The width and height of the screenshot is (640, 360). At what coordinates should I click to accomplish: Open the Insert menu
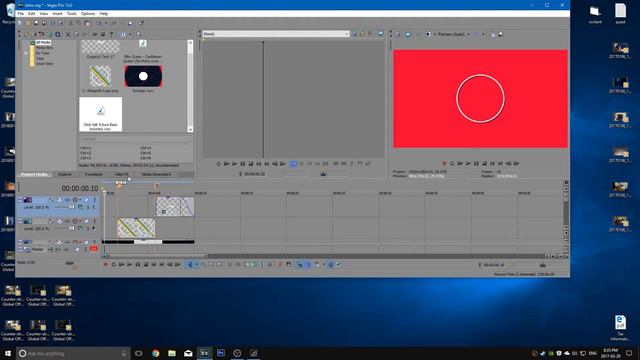pyautogui.click(x=57, y=13)
